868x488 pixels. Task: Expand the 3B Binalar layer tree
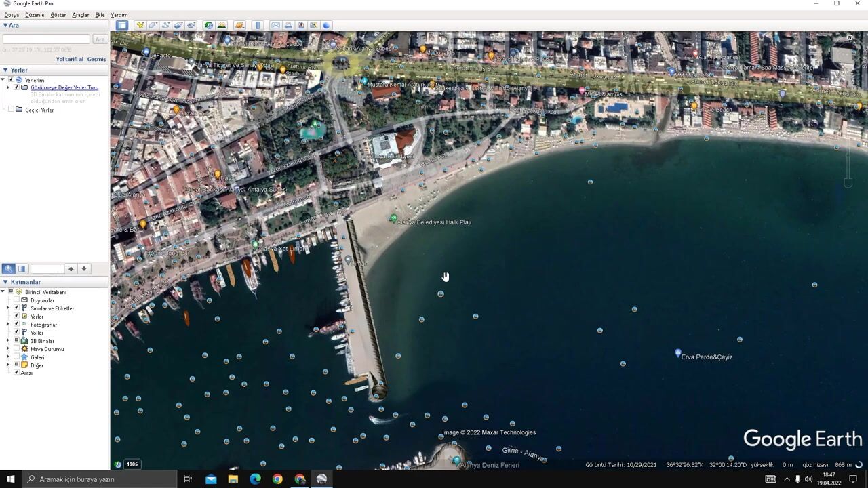[8, 341]
